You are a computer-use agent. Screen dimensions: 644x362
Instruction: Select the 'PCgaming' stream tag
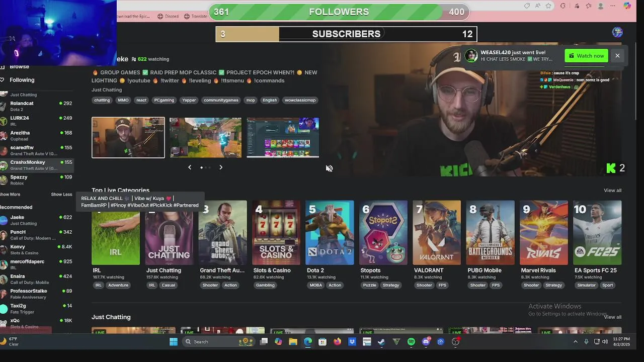(164, 100)
